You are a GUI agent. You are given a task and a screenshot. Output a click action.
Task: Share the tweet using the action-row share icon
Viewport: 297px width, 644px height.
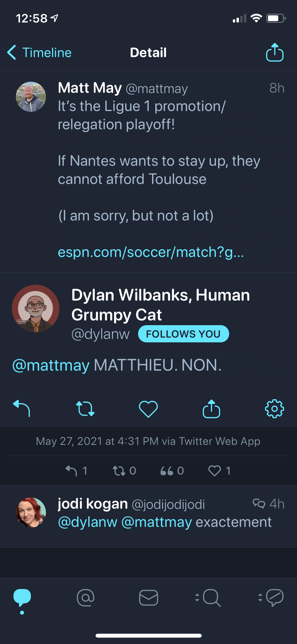211,409
